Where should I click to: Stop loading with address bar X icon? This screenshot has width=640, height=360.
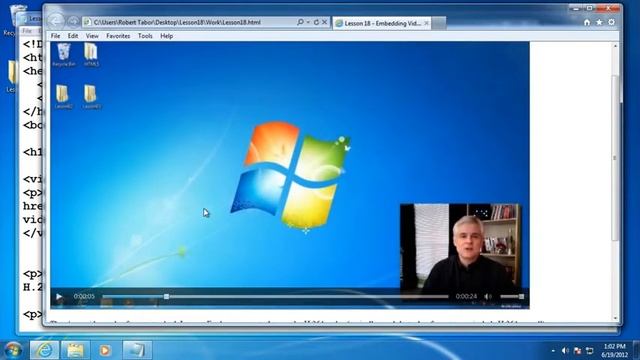pyautogui.click(x=325, y=22)
